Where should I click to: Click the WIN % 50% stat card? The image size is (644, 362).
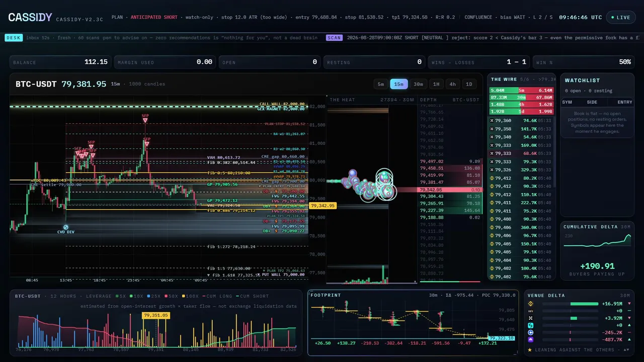(x=584, y=62)
